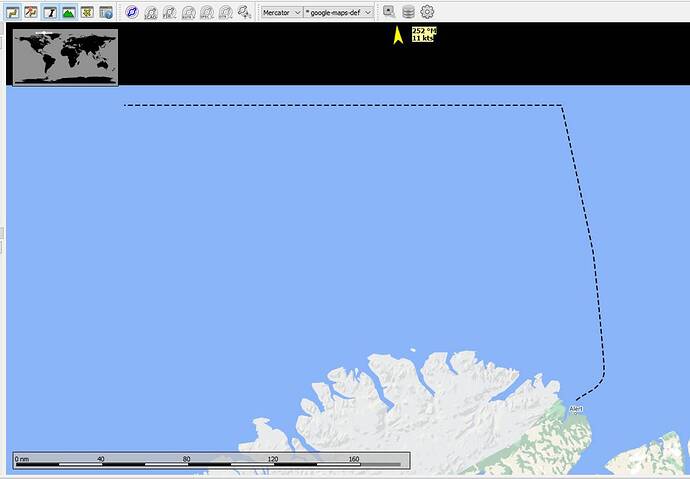
Task: Click the last grey circular gauge icon
Action: tap(225, 12)
